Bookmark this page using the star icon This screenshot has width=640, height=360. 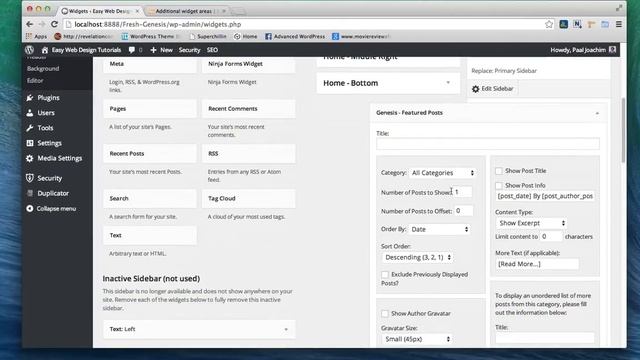tap(549, 24)
